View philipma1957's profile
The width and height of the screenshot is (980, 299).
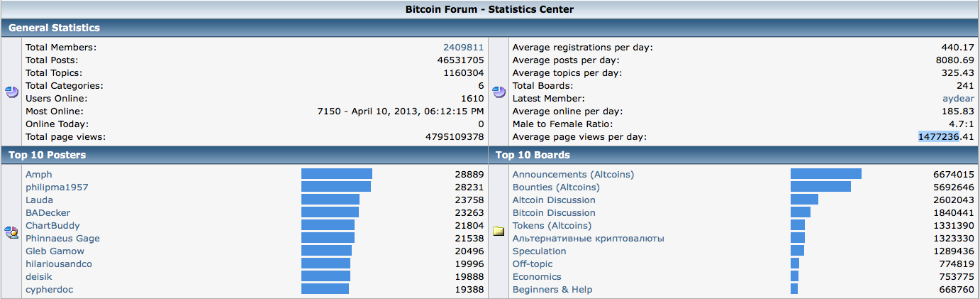tap(57, 187)
